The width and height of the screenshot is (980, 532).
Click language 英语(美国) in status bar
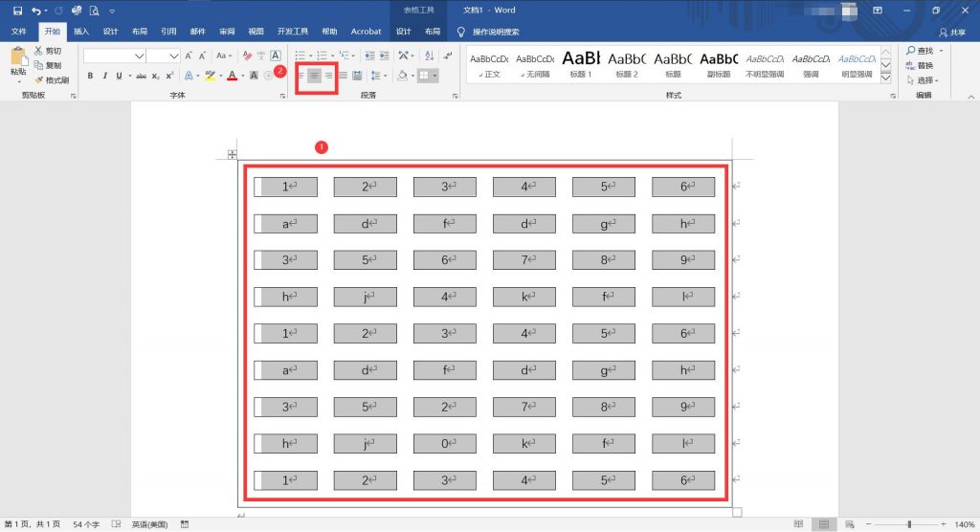coord(149,524)
